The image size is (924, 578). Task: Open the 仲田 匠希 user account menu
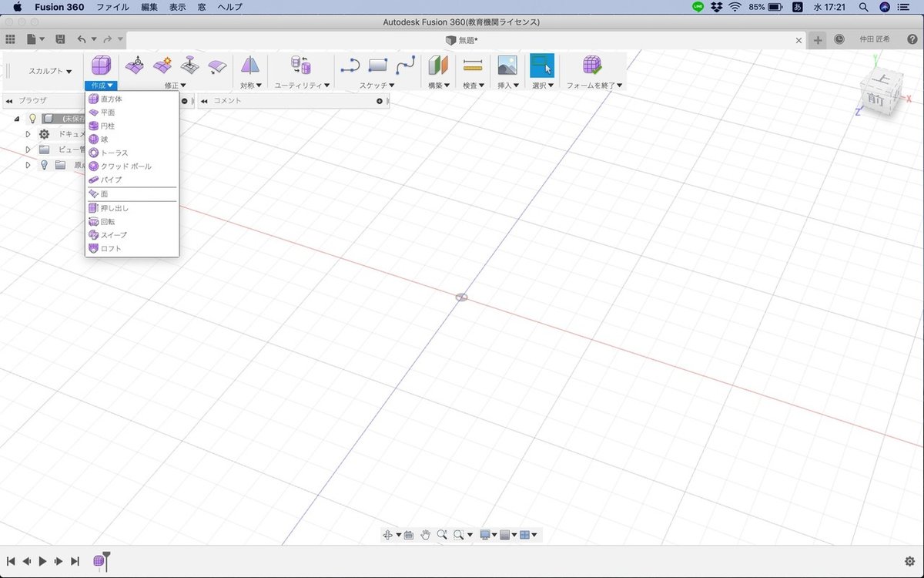click(x=875, y=39)
